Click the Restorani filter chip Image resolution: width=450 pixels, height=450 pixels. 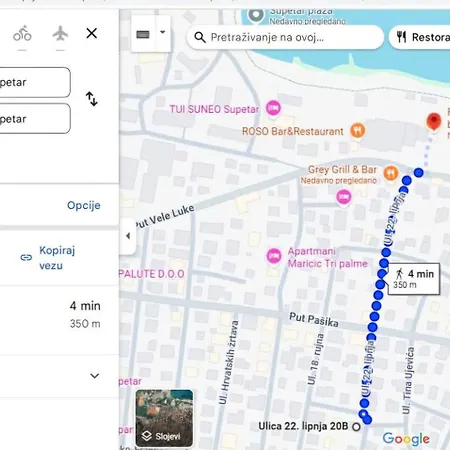tap(420, 37)
